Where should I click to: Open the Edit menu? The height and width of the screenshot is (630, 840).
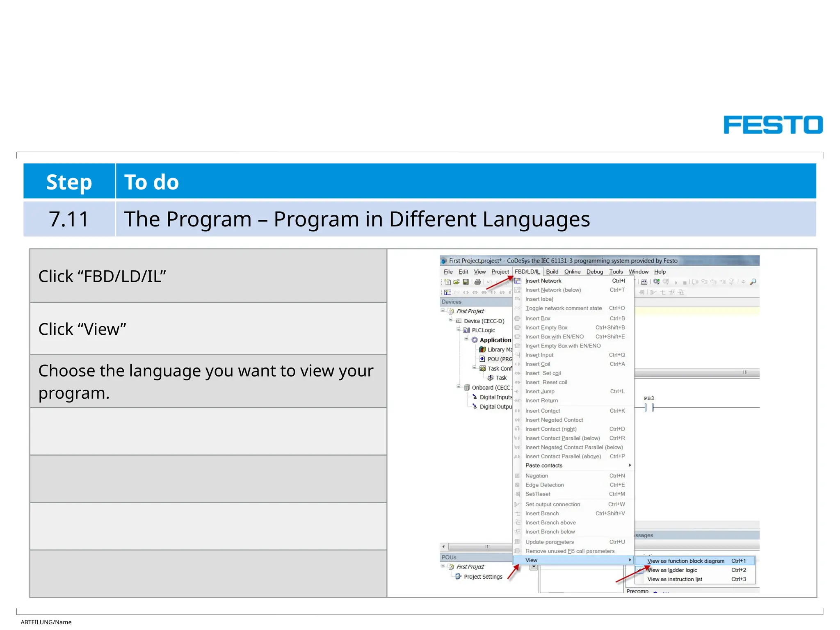point(463,272)
